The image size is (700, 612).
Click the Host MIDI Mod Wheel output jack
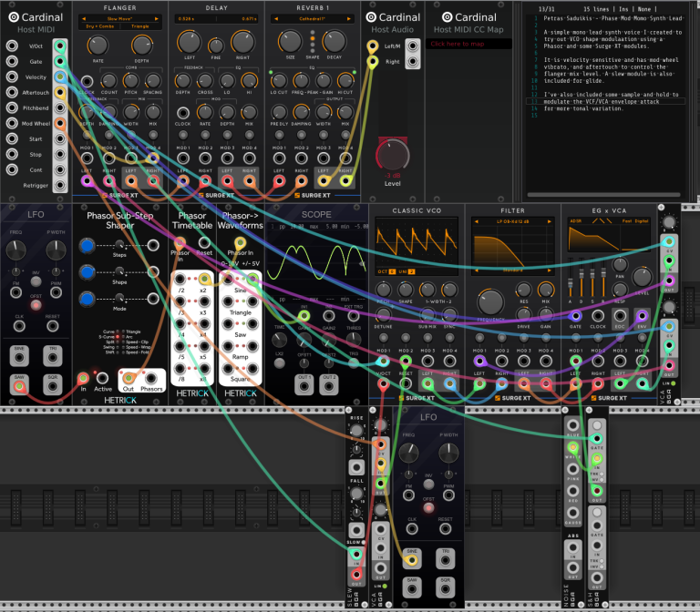[x=60, y=123]
